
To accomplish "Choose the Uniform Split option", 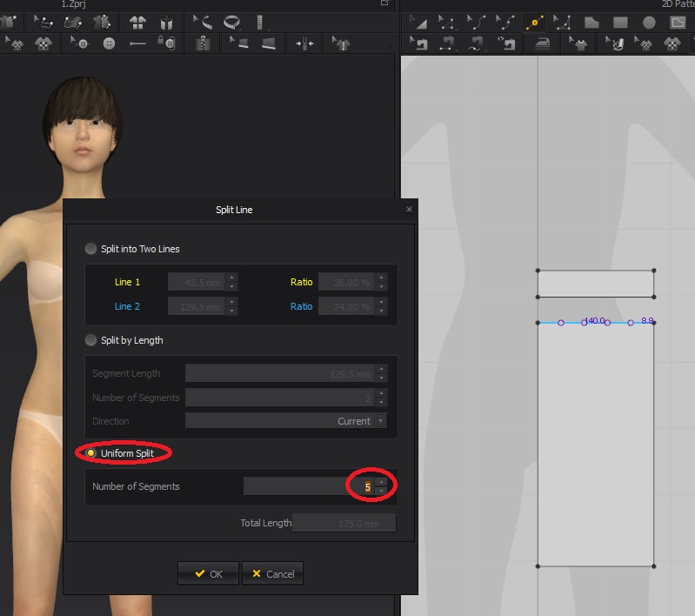I will (x=90, y=452).
